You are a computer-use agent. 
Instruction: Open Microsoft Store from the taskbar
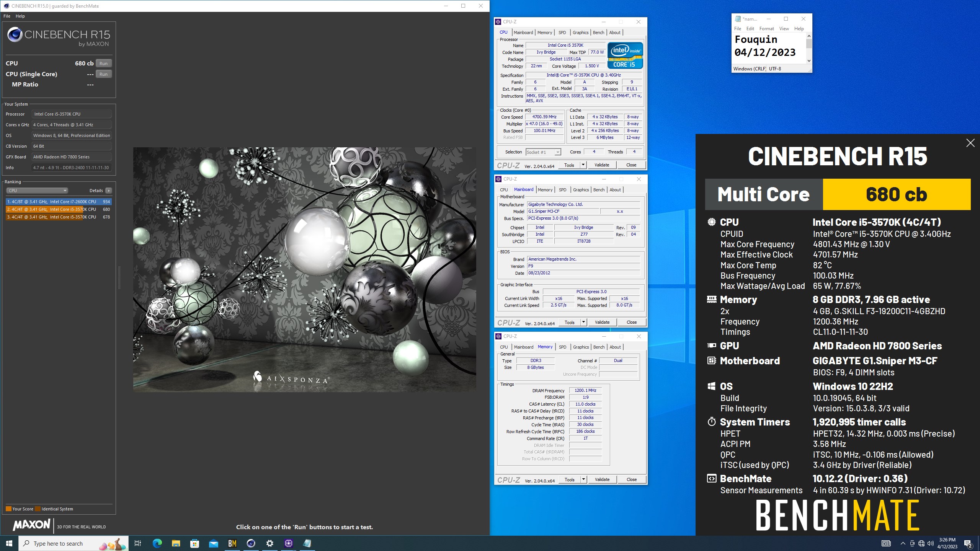pos(194,543)
